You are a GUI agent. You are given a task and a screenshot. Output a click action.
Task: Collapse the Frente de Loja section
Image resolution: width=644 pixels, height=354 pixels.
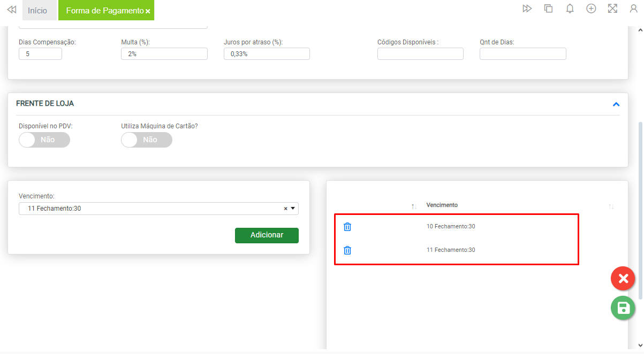point(616,104)
